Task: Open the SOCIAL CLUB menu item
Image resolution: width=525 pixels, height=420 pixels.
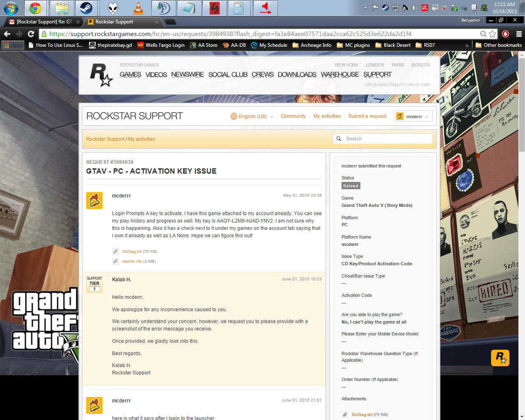Action: [x=228, y=74]
